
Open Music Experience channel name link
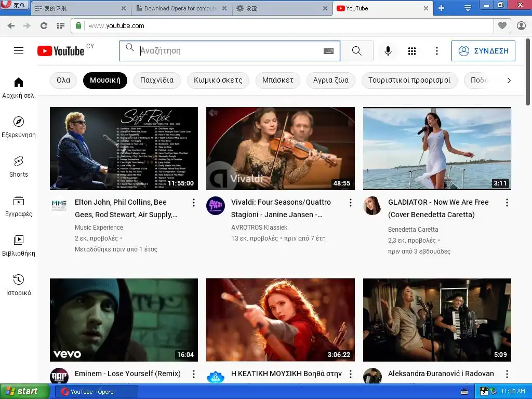click(x=99, y=228)
